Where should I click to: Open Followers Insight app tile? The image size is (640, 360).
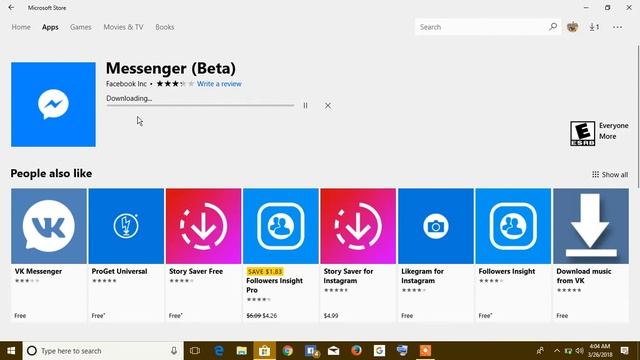(513, 255)
